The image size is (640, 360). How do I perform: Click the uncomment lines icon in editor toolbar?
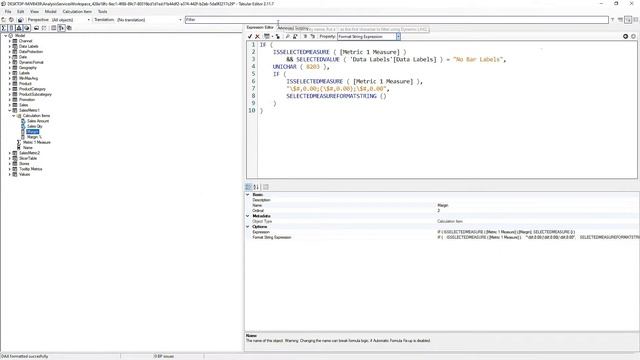[313, 36]
